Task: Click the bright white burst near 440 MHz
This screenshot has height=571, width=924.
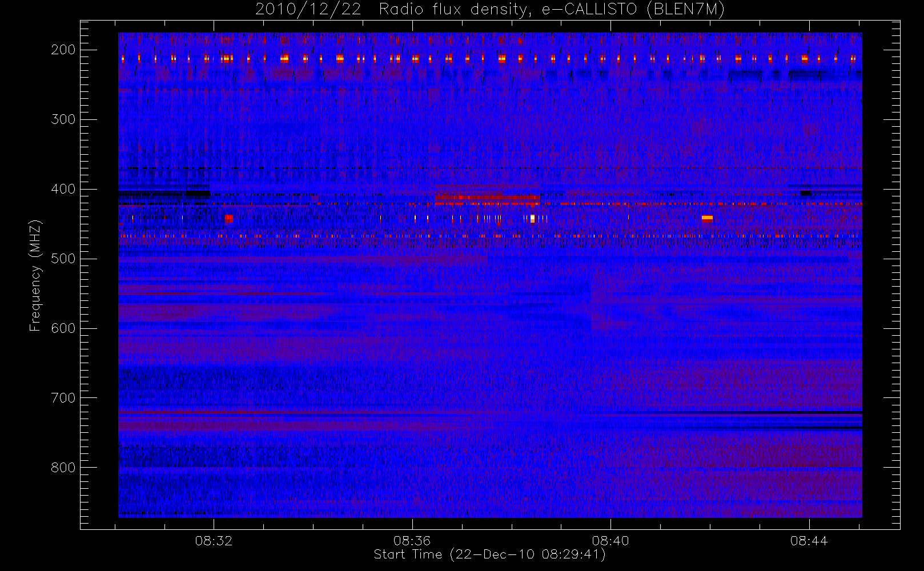Action: coord(532,218)
